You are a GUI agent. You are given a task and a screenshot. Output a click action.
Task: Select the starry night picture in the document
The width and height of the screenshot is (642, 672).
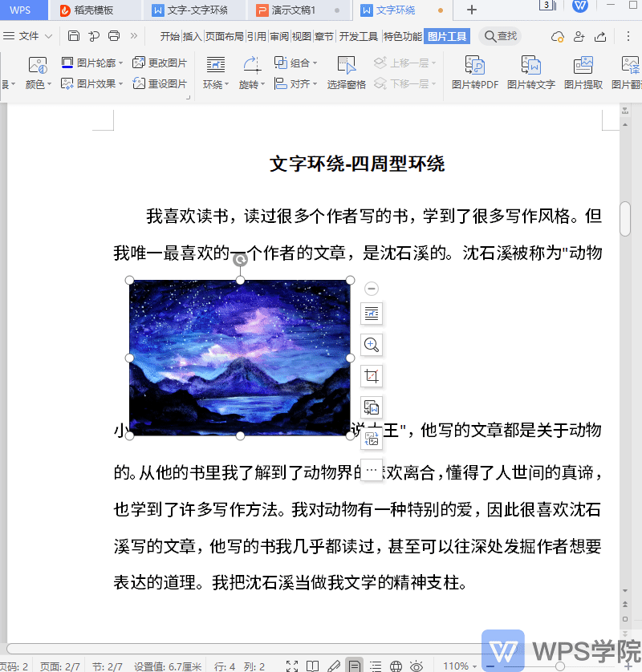point(240,358)
